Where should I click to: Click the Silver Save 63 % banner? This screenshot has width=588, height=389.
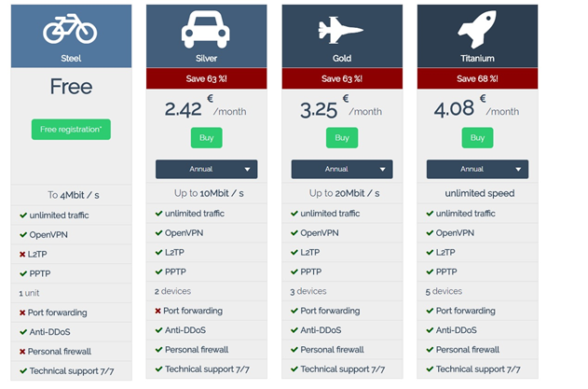pyautogui.click(x=207, y=78)
